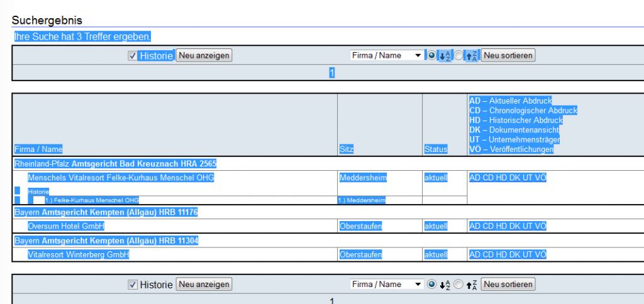Screen dimensions: 644x304
Task: Click the bottom bar's A-Z down-arrow sort icon
Action: coord(445,285)
